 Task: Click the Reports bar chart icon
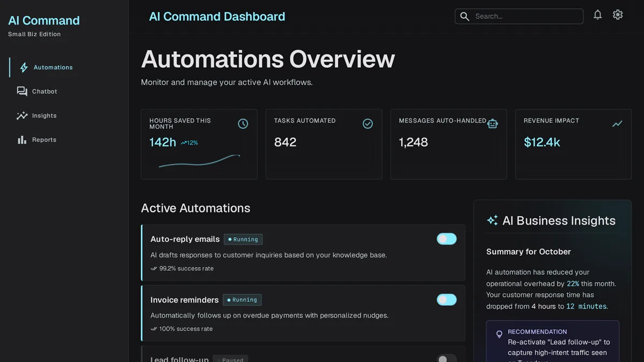pos(22,140)
